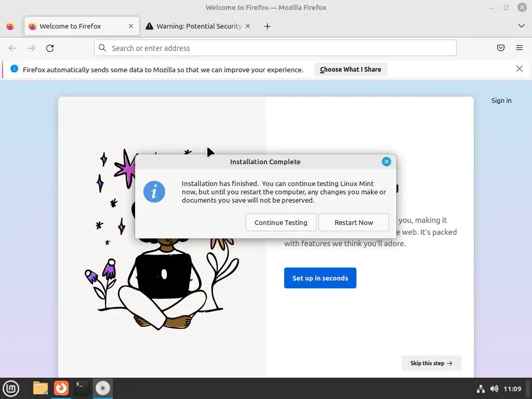Image resolution: width=532 pixels, height=399 pixels.
Task: Go forward with the forward arrow
Action: point(31,48)
